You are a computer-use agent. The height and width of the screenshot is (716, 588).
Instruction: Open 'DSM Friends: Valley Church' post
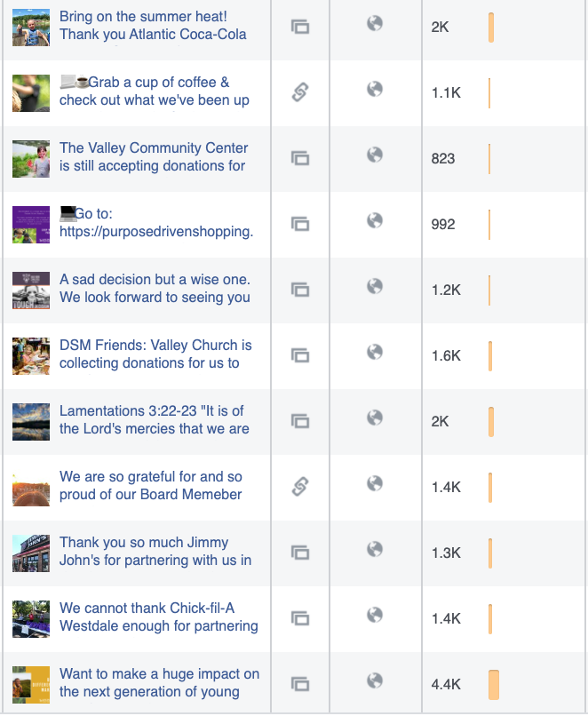click(x=155, y=354)
